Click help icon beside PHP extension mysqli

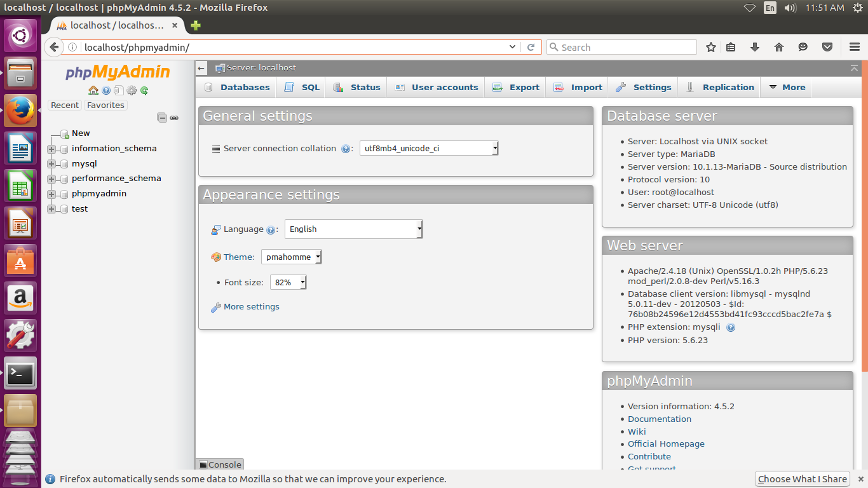pyautogui.click(x=731, y=327)
